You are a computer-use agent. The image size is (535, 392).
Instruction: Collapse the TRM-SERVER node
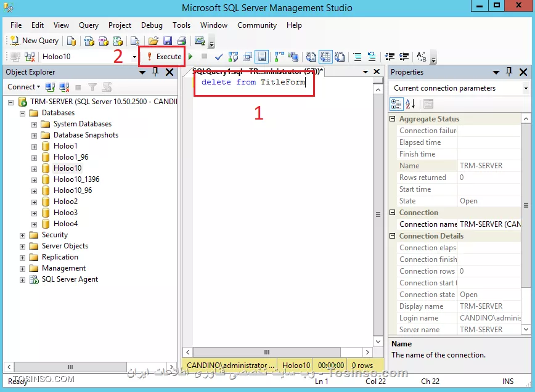[11, 102]
